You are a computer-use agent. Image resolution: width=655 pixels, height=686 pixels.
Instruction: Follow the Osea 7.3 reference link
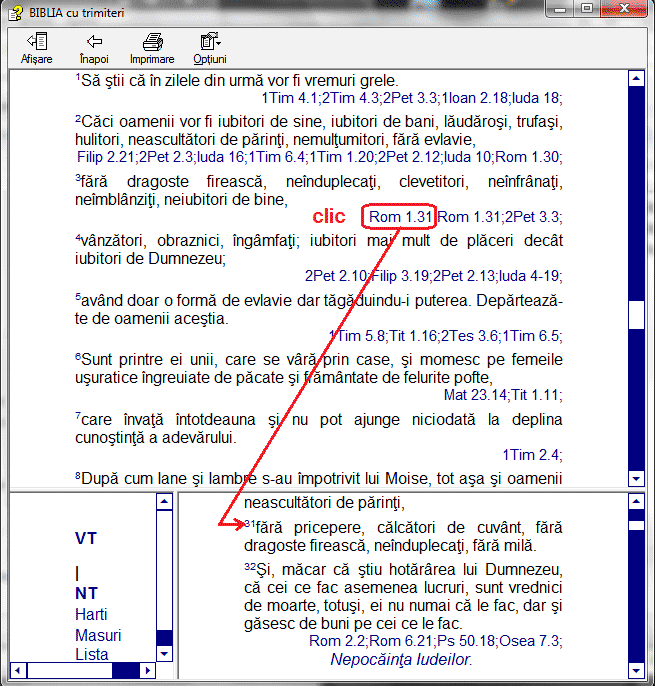(x=529, y=641)
